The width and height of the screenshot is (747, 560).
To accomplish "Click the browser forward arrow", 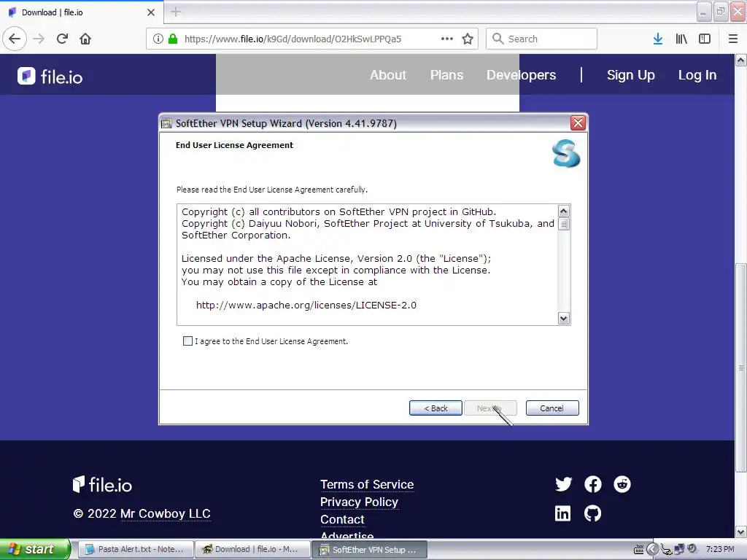I will point(39,39).
